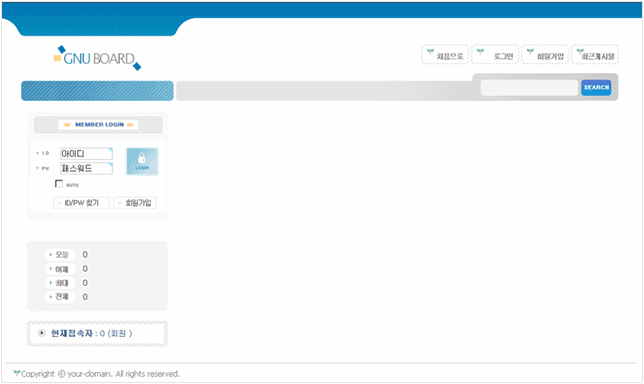The height and width of the screenshot is (384, 644).
Task: Click the padlock LOGIN button
Action: (x=142, y=161)
